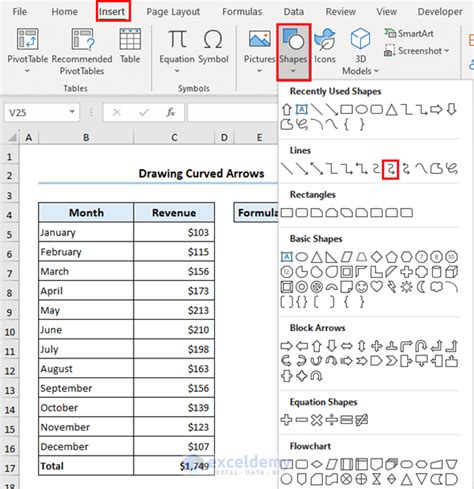Select the column B header
The width and height of the screenshot is (474, 489).
(86, 137)
